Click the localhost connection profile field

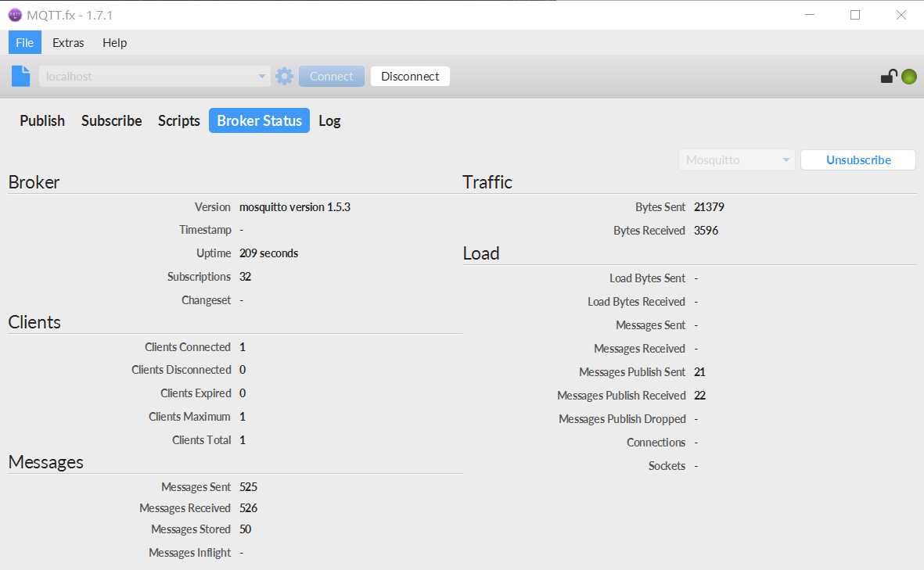pyautogui.click(x=154, y=77)
